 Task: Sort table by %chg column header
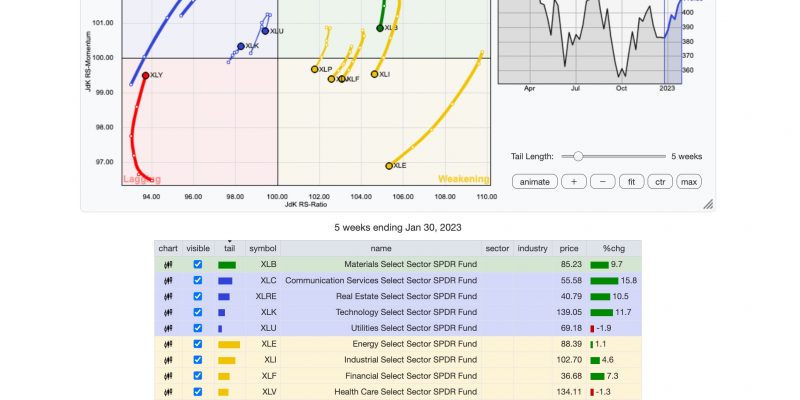(x=614, y=248)
